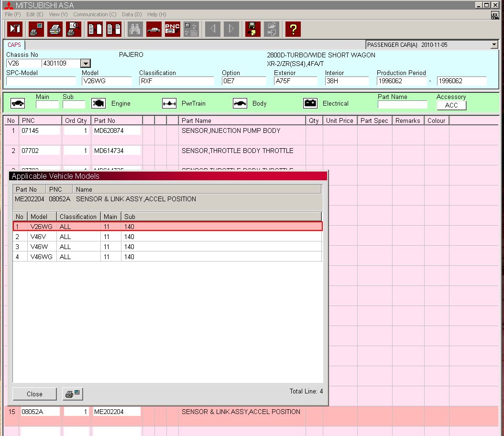Open the File menu
Screen dimensions: 504x436
coord(12,14)
